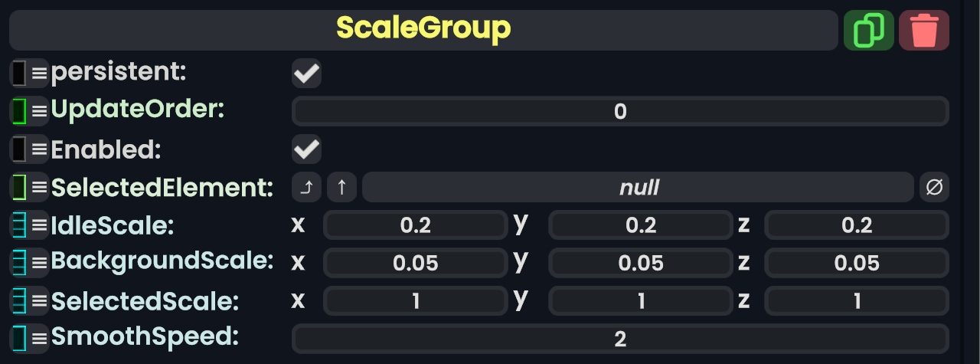The height and width of the screenshot is (364, 980).
Task: Toggle the Enabled checkbox
Action: click(306, 149)
